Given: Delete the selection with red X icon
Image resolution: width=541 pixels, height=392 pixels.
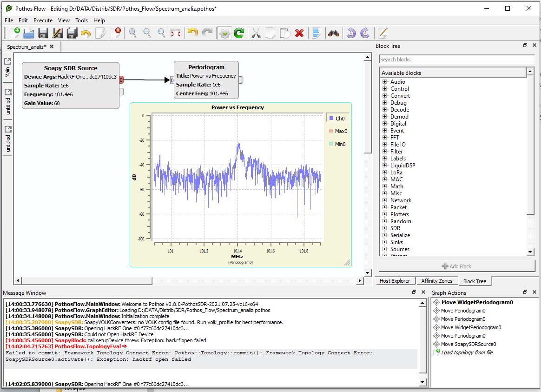Looking at the screenshot, I should pyautogui.click(x=299, y=33).
